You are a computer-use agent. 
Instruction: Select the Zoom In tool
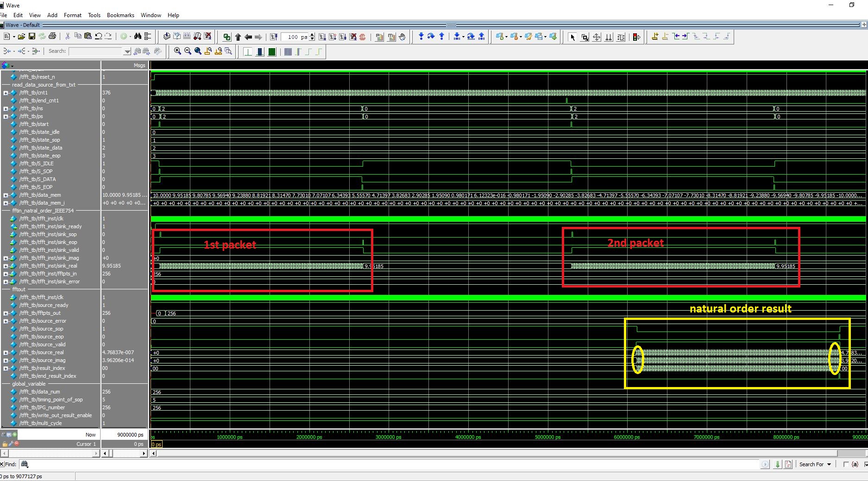click(176, 51)
